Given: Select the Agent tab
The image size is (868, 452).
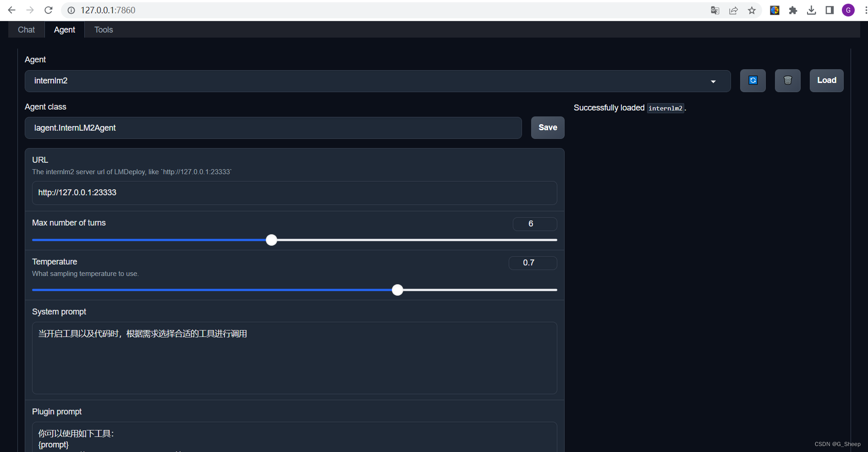Looking at the screenshot, I should pos(65,30).
